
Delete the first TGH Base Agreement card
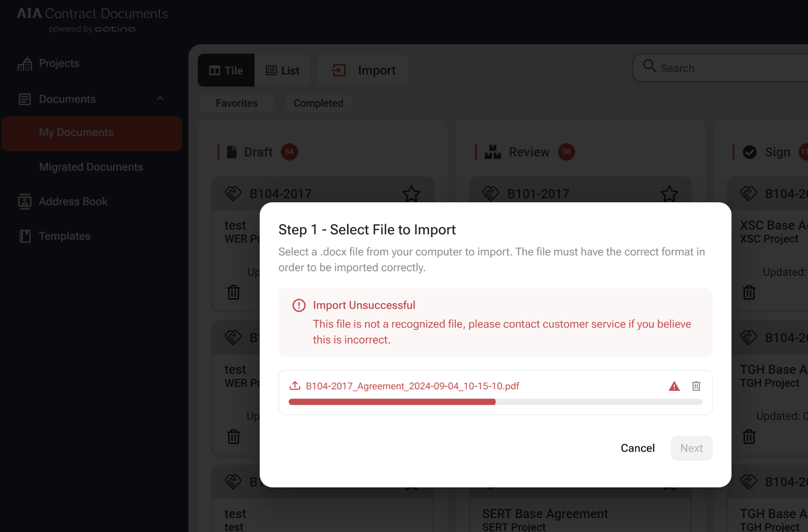749,437
